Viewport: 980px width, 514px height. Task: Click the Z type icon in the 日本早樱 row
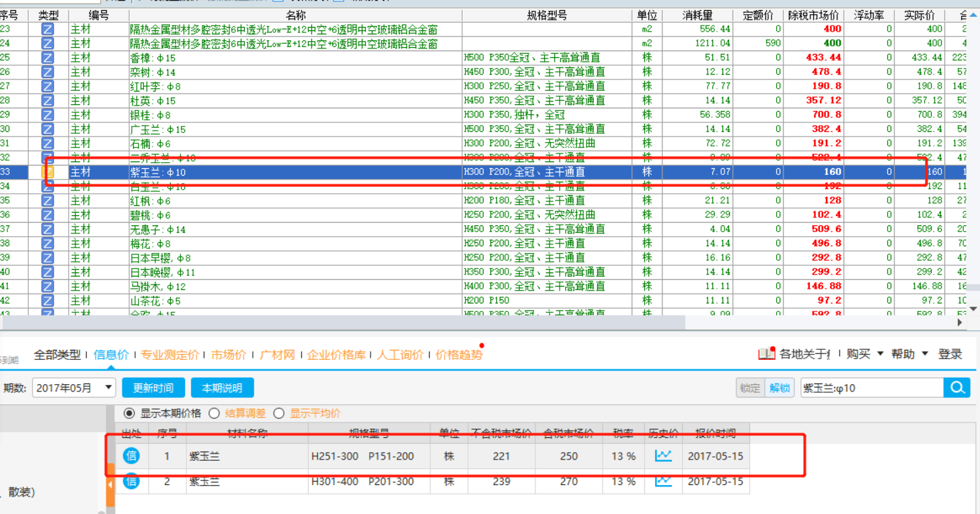click(48, 258)
